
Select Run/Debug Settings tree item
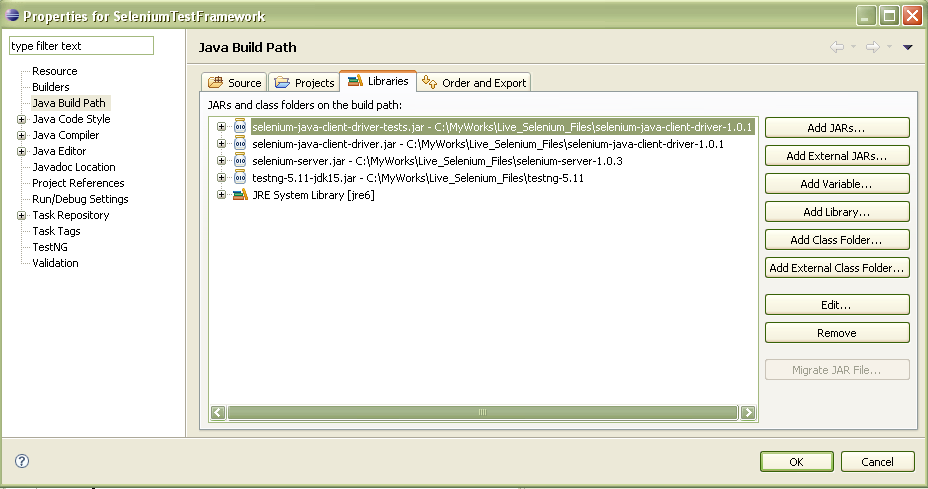click(x=80, y=199)
